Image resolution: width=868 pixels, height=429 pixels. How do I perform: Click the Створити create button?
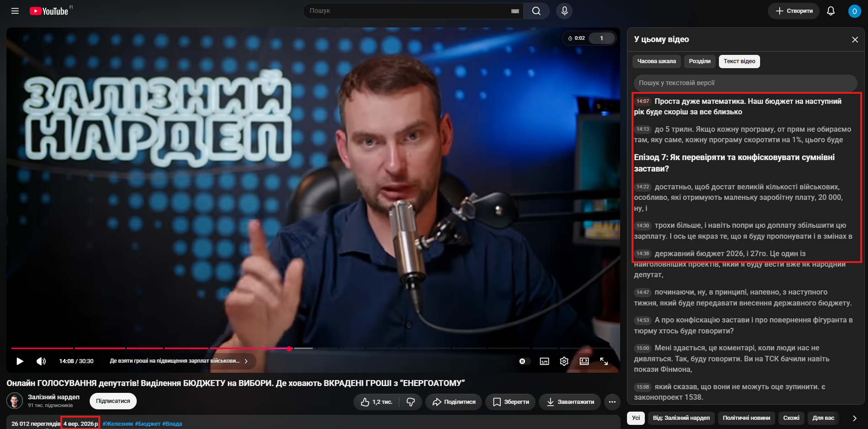(793, 11)
